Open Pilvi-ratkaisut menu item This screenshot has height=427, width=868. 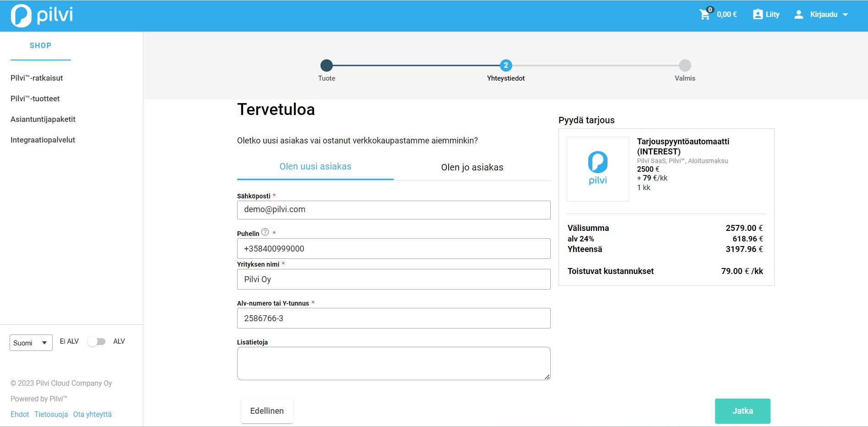tap(37, 78)
